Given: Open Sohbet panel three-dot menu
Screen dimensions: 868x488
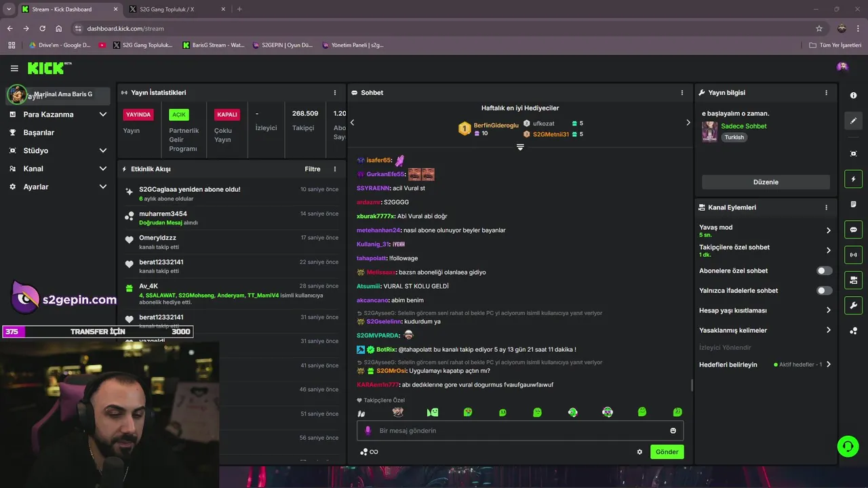Looking at the screenshot, I should [x=682, y=93].
